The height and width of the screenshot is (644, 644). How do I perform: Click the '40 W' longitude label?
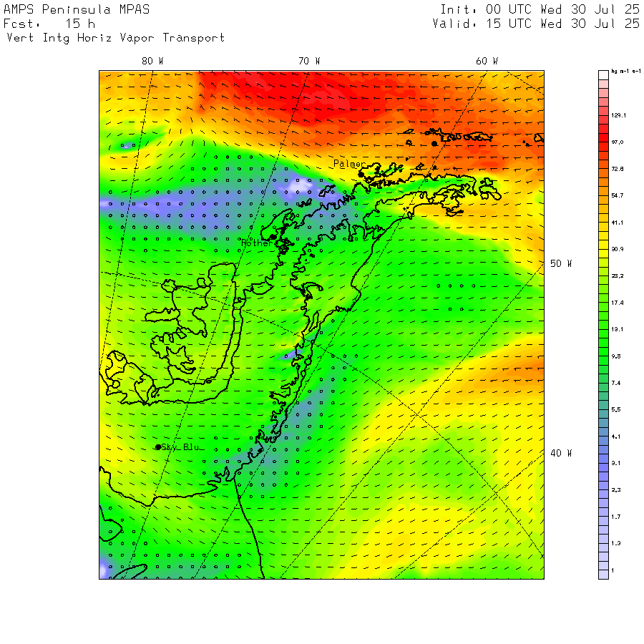(560, 454)
